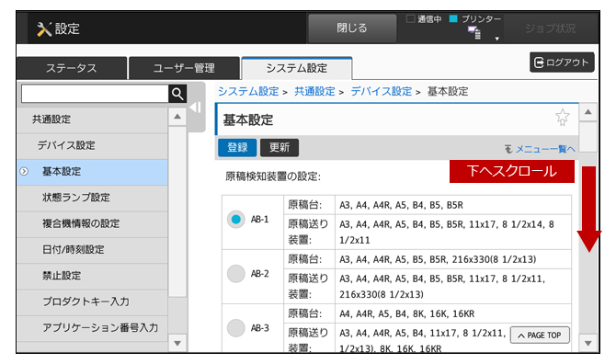This screenshot has height=364, width=616.
Task: Click the main panel scrollbar thumb
Action: pyautogui.click(x=588, y=137)
